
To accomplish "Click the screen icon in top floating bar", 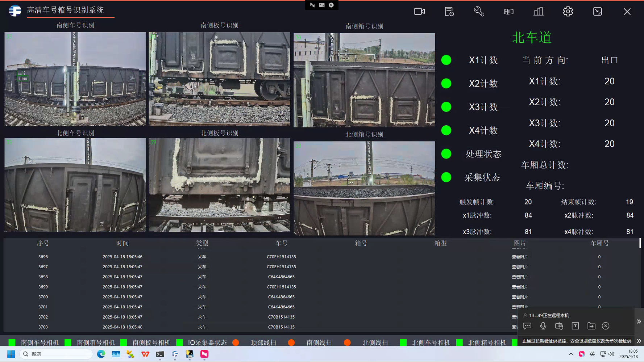I will tap(322, 5).
